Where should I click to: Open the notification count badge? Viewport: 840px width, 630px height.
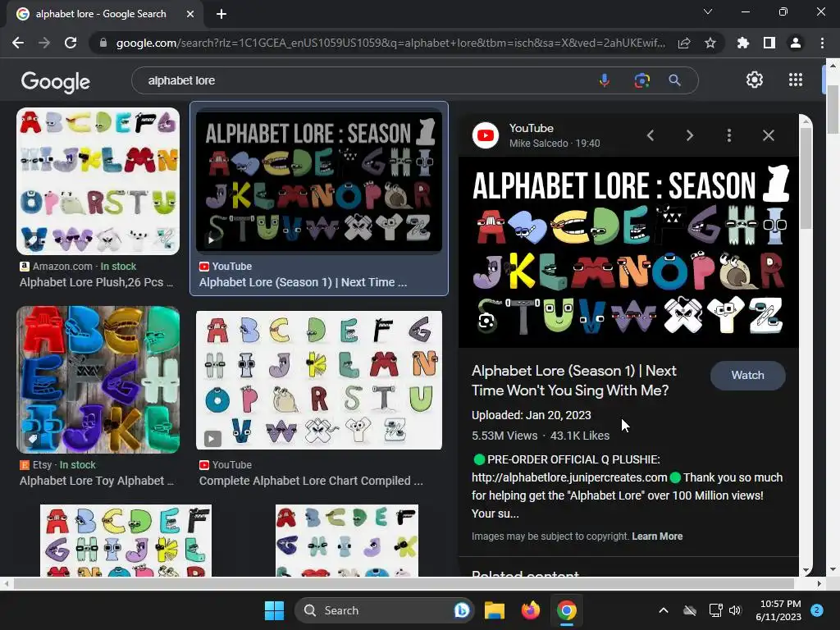pyautogui.click(x=816, y=610)
